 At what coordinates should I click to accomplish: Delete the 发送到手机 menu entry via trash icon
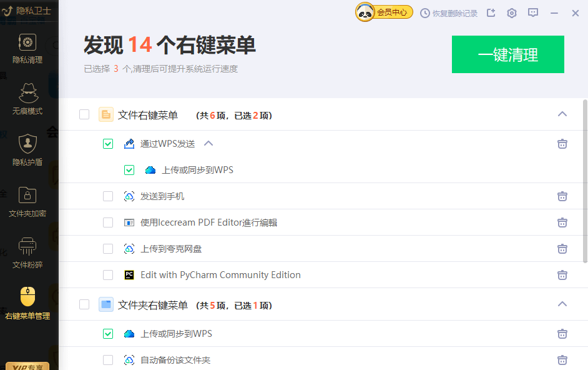point(562,196)
